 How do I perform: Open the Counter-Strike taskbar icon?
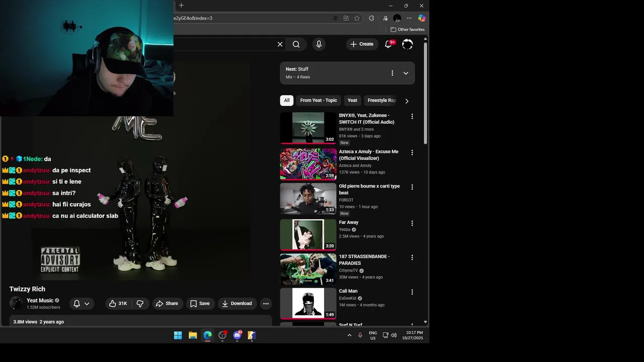(252, 335)
